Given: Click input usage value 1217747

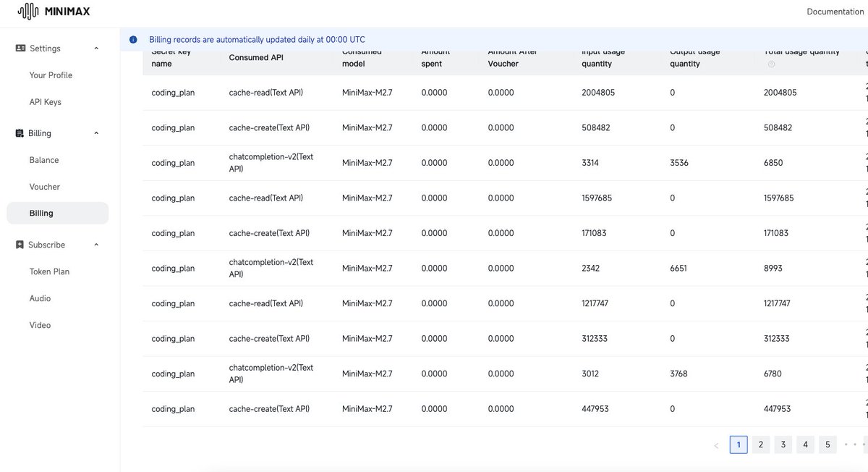Looking at the screenshot, I should click(595, 303).
